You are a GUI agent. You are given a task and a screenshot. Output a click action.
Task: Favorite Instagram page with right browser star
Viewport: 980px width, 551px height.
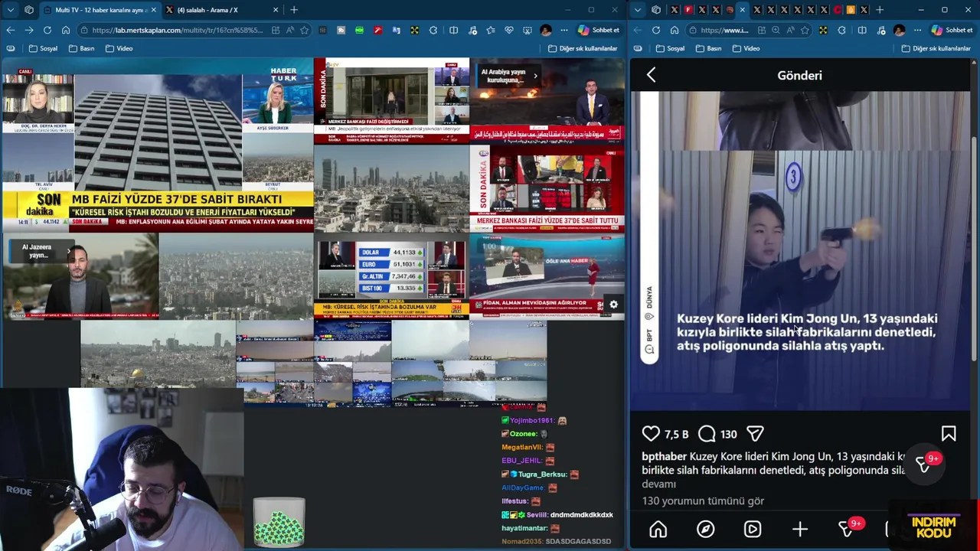[x=805, y=30]
